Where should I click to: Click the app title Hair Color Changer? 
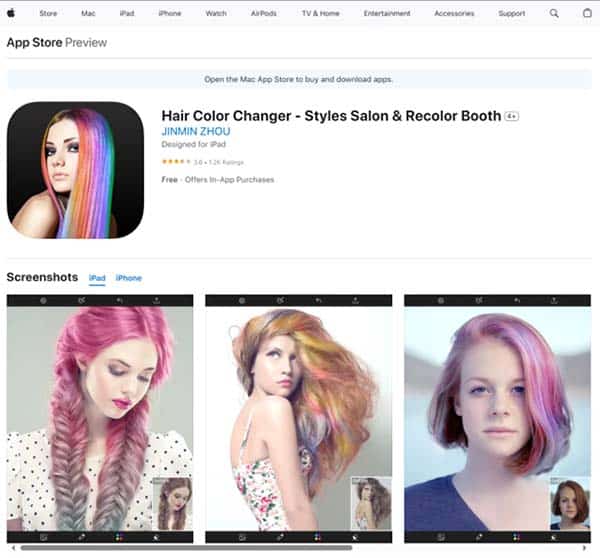pyautogui.click(x=331, y=116)
